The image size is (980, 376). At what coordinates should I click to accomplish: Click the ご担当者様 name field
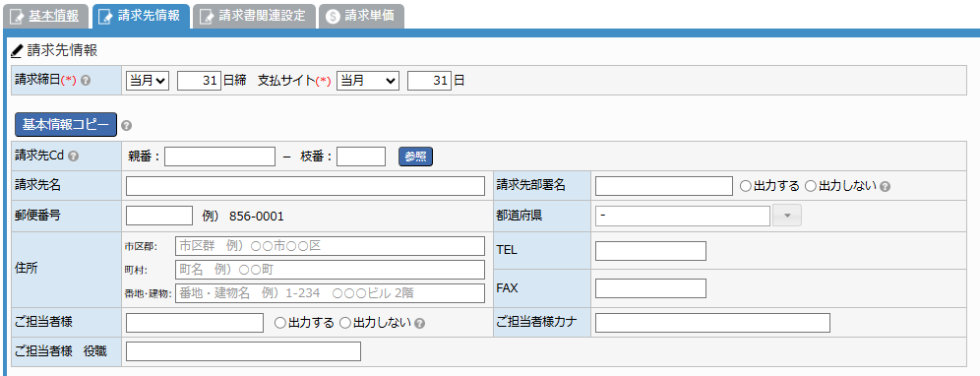[195, 323]
